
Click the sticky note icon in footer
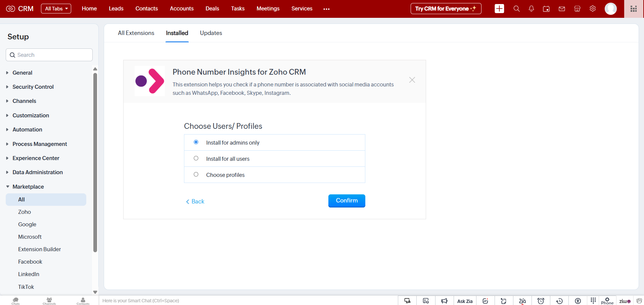coord(504,301)
